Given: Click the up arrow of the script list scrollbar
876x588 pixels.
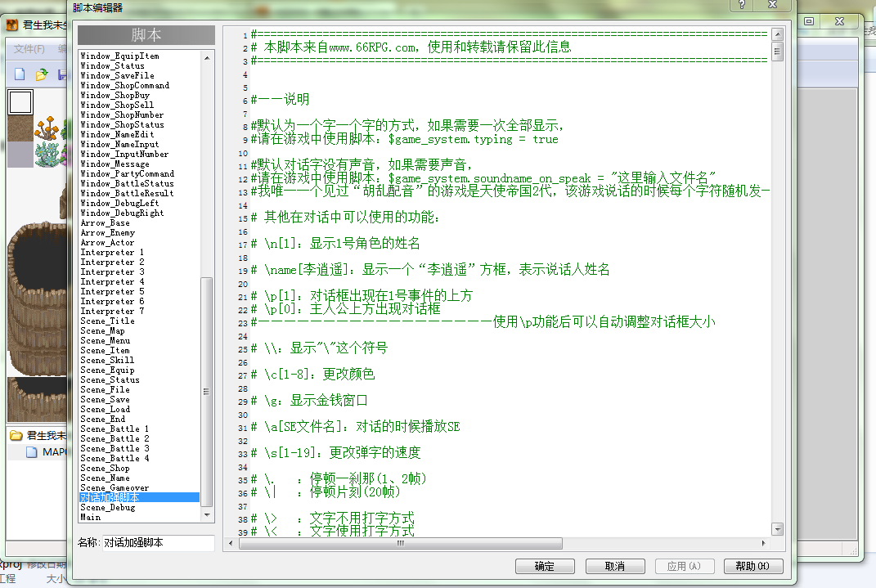Looking at the screenshot, I should (207, 57).
